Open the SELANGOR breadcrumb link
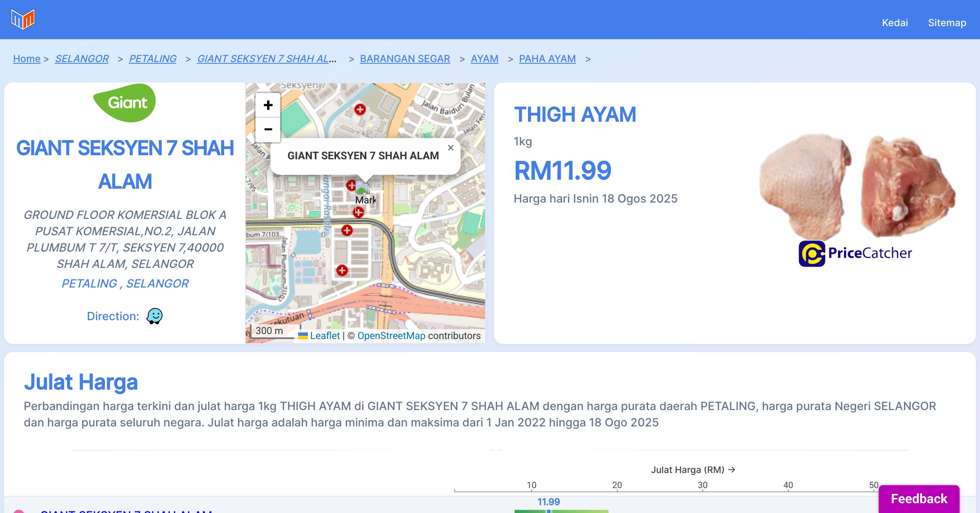 82,58
